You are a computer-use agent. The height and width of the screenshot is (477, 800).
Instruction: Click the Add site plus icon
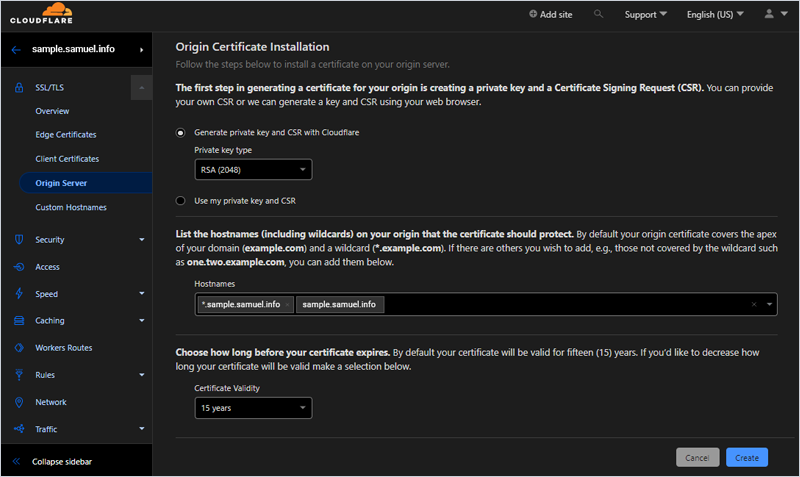tap(533, 14)
